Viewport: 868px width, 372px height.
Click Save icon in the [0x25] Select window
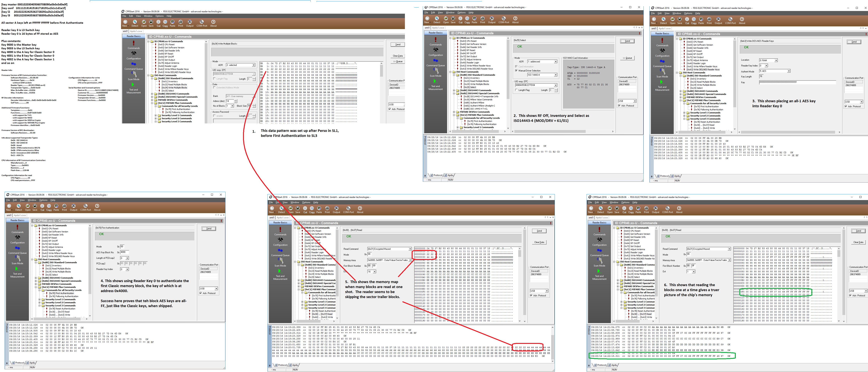453,19
